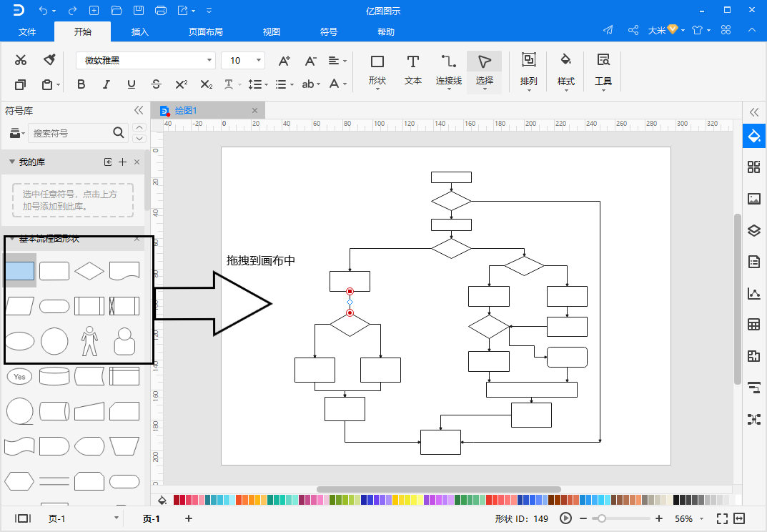Toggle strikethrough formatting
Image resolution: width=767 pixels, height=532 pixels.
(156, 84)
